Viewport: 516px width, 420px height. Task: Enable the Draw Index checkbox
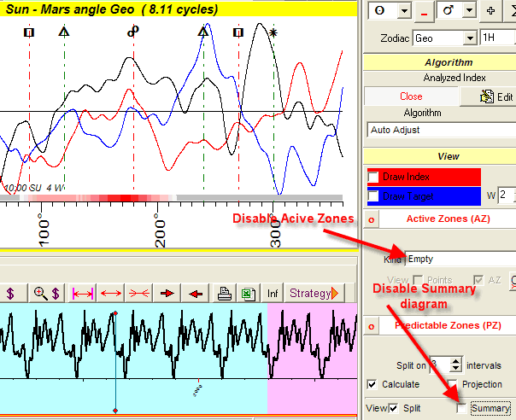(373, 176)
